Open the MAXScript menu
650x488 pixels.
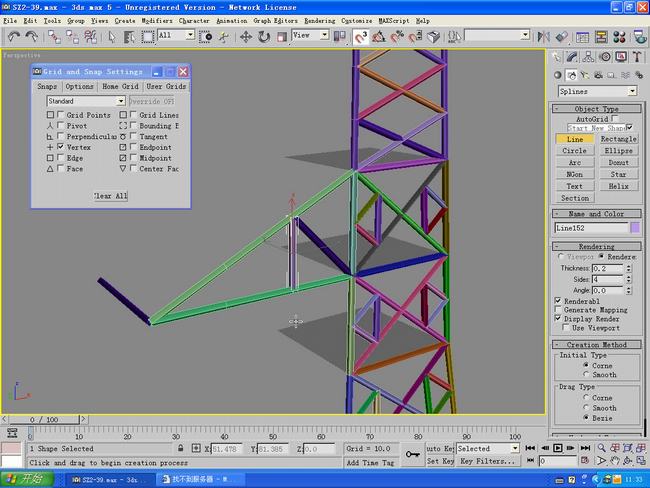(x=393, y=20)
